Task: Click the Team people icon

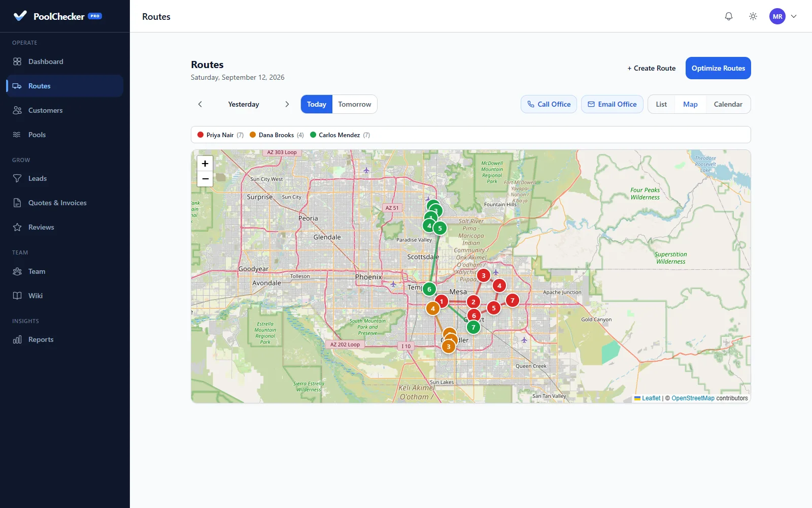Action: [17, 271]
